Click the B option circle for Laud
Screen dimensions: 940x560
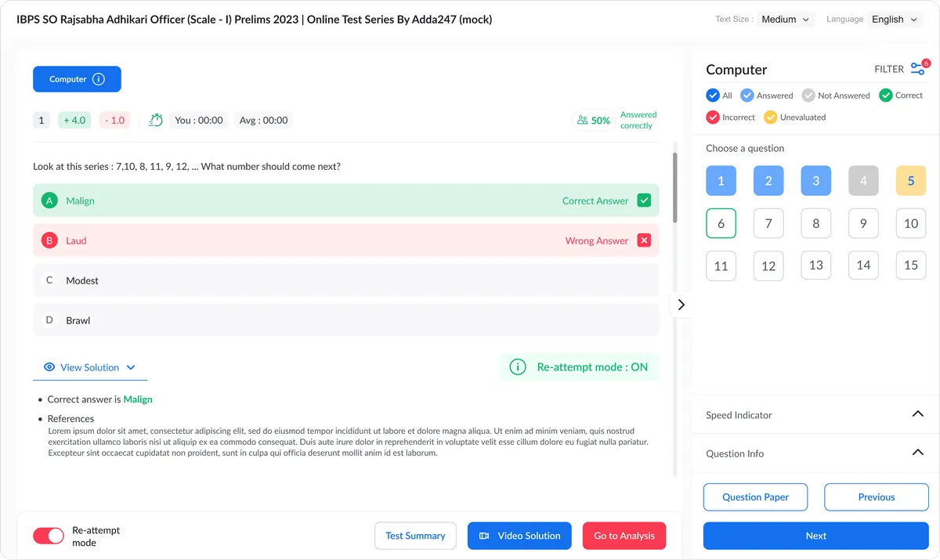click(x=49, y=240)
